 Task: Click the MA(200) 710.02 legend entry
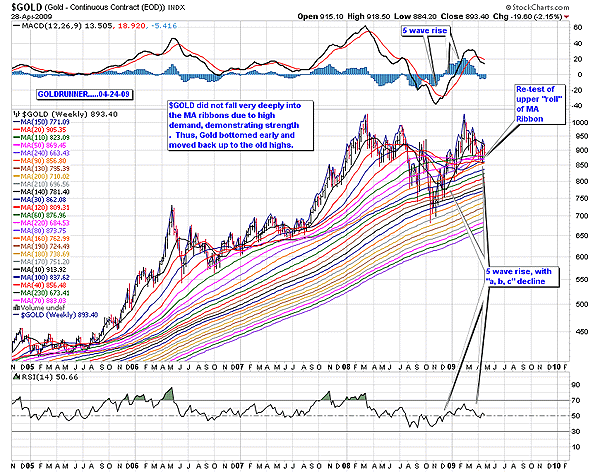pos(46,176)
